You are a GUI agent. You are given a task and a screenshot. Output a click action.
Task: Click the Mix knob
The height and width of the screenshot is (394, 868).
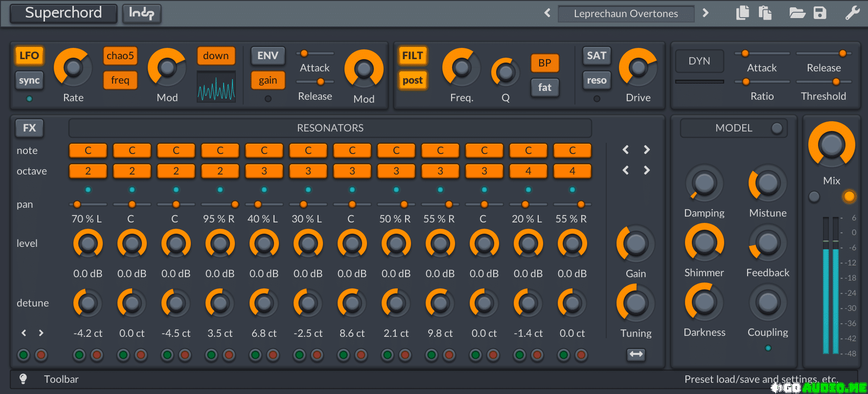click(x=832, y=145)
